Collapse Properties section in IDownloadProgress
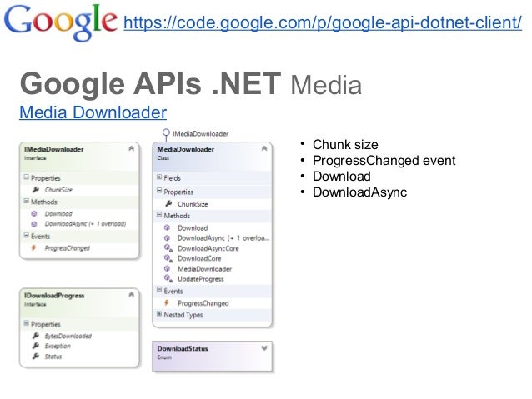This screenshot has height=399, width=532. point(26,323)
